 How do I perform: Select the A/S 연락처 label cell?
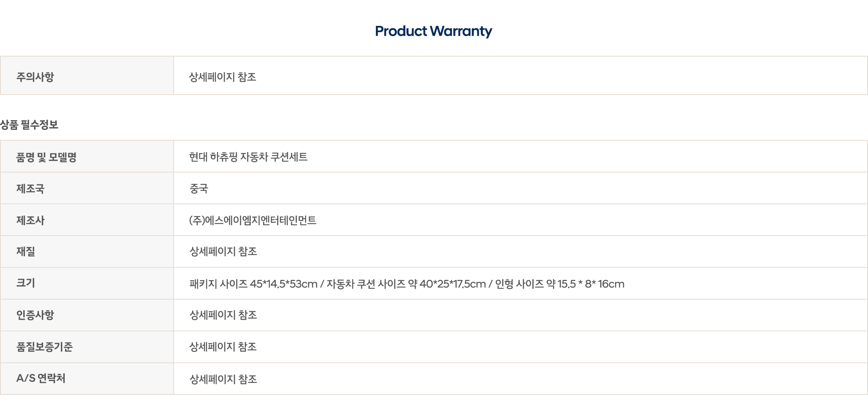coord(87,379)
